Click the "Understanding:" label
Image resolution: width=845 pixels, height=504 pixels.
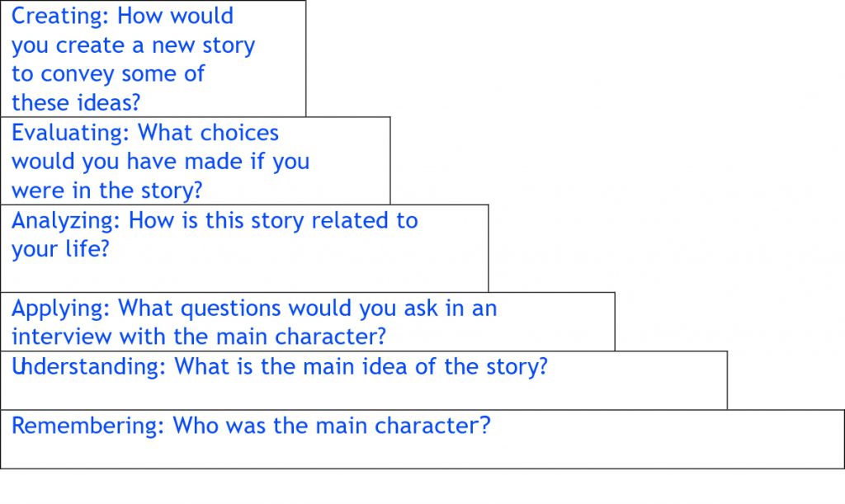click(x=89, y=366)
